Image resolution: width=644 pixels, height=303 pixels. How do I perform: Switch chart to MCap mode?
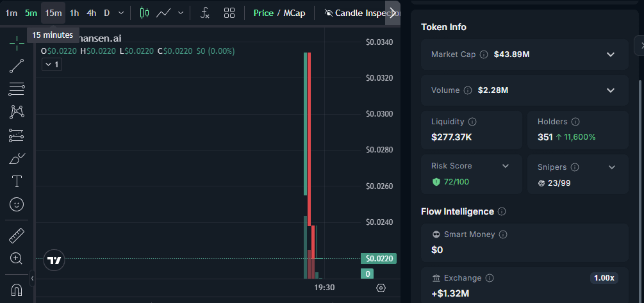(x=294, y=13)
